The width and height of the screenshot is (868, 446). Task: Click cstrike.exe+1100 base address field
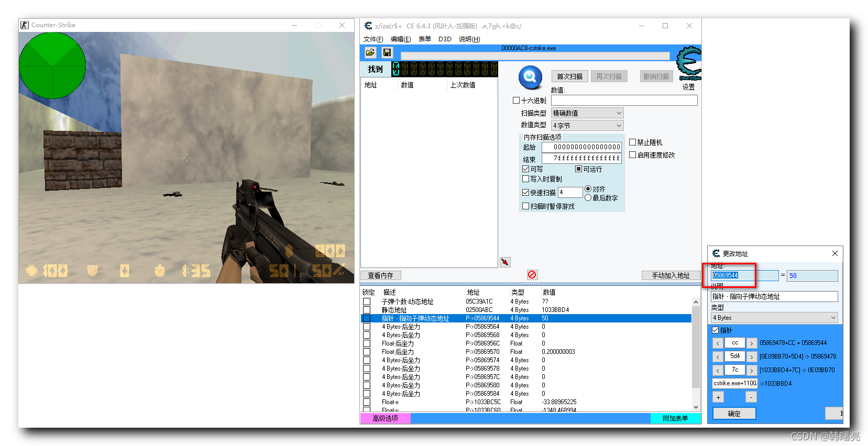point(735,383)
